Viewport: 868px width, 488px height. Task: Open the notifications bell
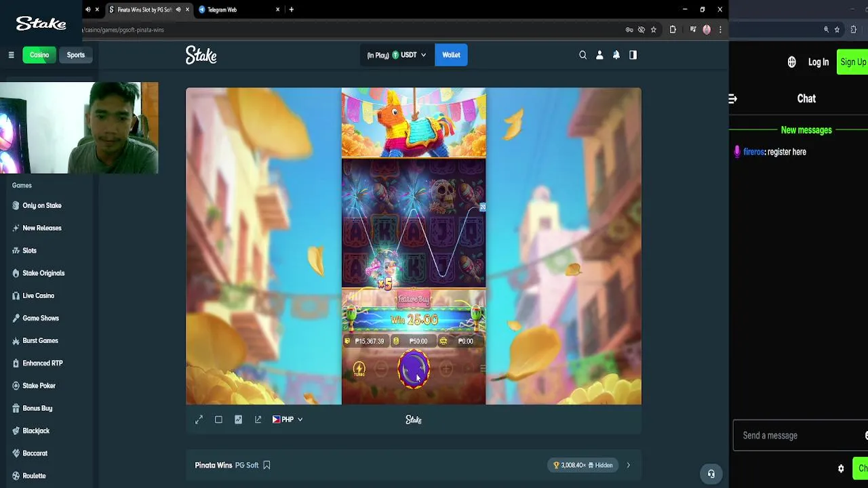click(616, 55)
